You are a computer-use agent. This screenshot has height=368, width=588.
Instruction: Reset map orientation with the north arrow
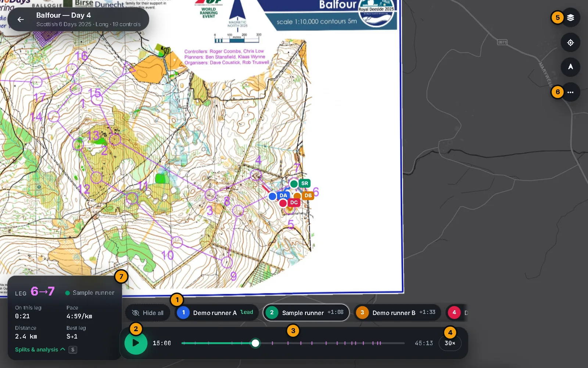[x=570, y=67]
